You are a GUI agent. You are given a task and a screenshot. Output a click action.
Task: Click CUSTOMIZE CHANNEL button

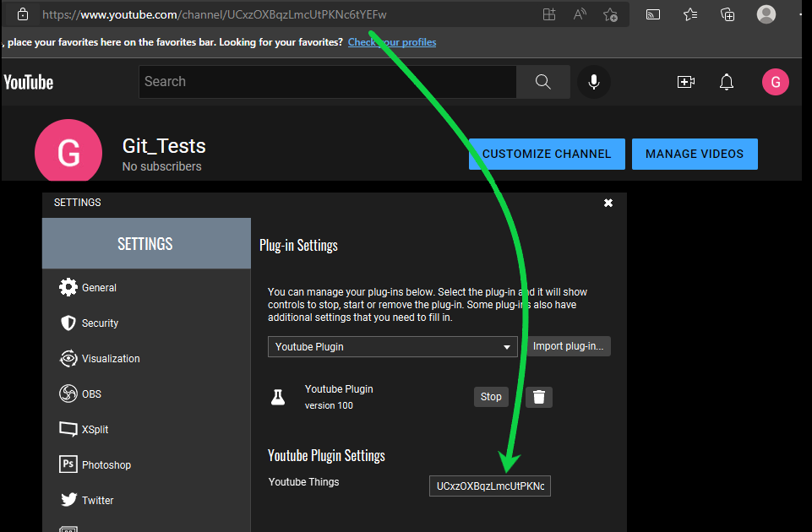pyautogui.click(x=547, y=154)
